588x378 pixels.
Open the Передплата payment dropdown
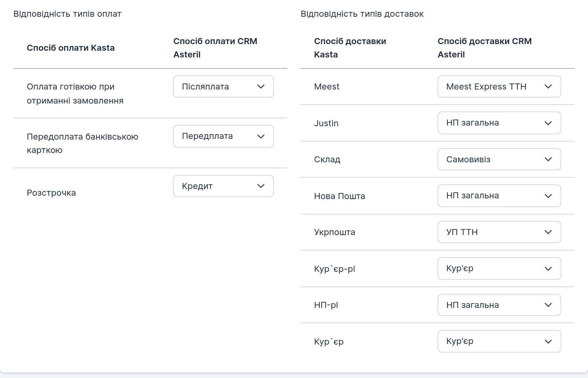224,136
